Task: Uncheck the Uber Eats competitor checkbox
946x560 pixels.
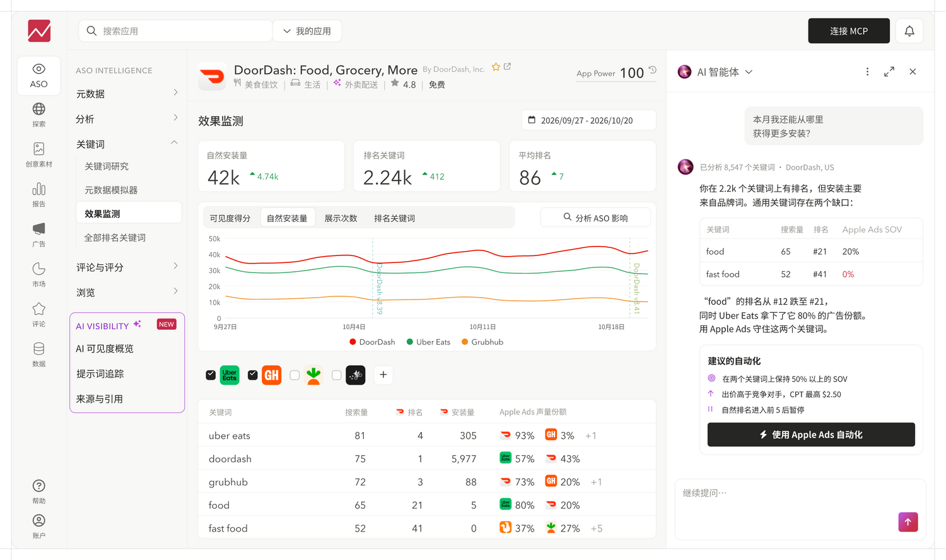Action: coord(211,375)
